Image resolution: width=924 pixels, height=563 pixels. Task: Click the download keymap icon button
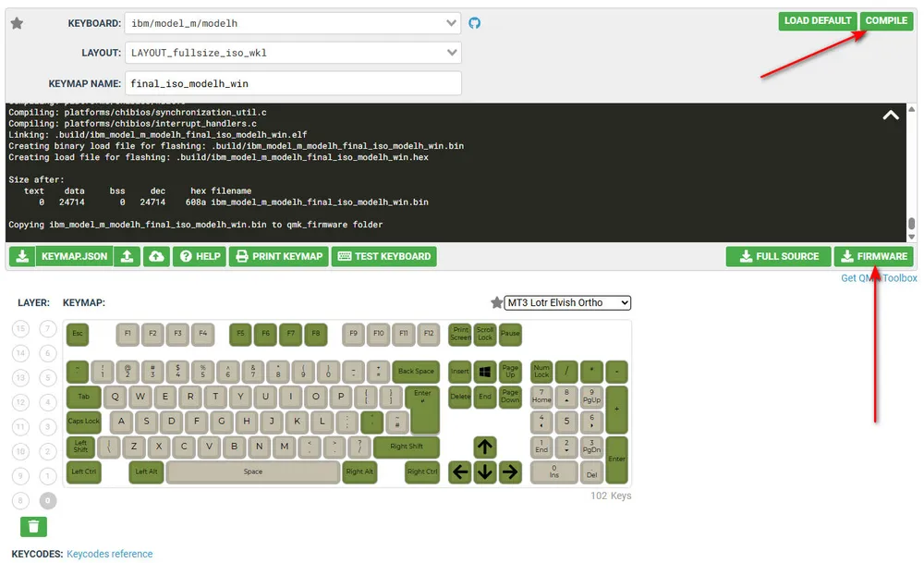[22, 256]
